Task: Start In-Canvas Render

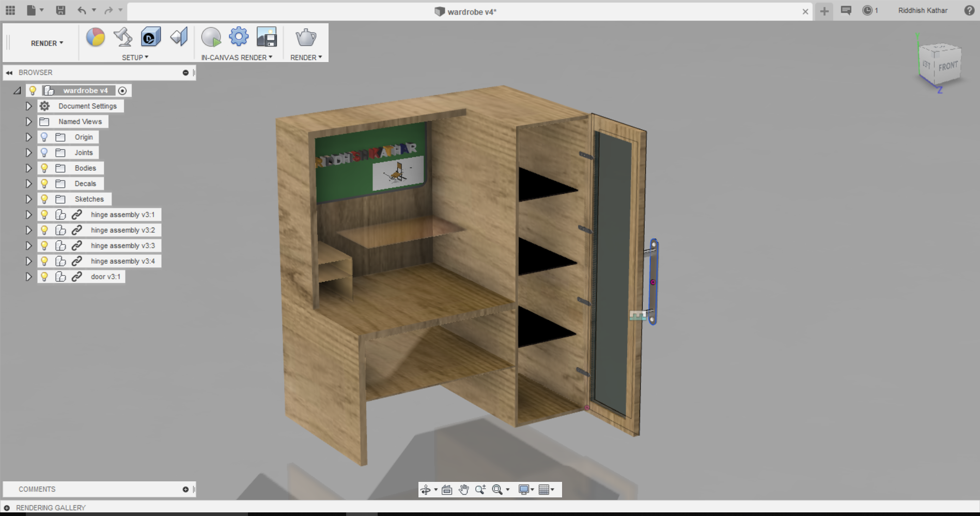Action: pyautogui.click(x=211, y=37)
